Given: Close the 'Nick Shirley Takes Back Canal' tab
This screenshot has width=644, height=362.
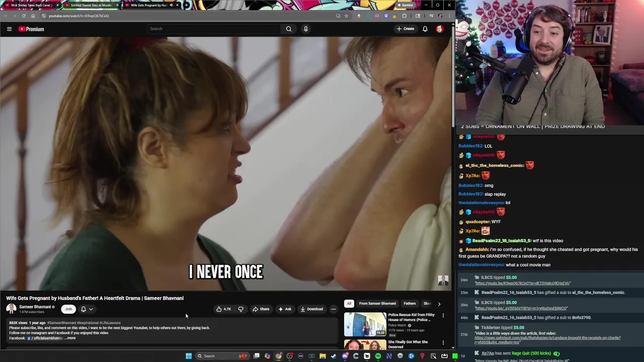Looking at the screenshot, I should [x=57, y=5].
